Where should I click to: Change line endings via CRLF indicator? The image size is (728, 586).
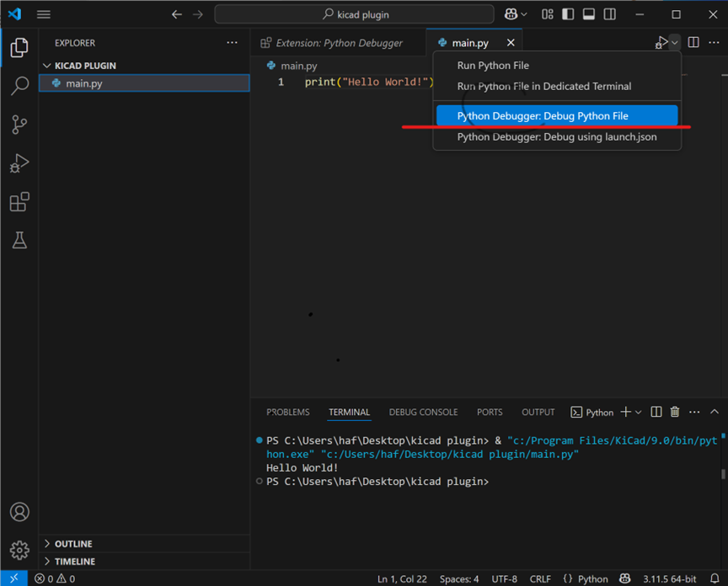540,578
